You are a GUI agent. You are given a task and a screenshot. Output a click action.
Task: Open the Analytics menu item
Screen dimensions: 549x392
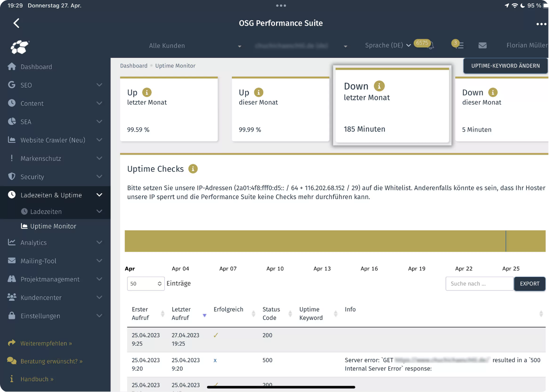tap(55, 243)
